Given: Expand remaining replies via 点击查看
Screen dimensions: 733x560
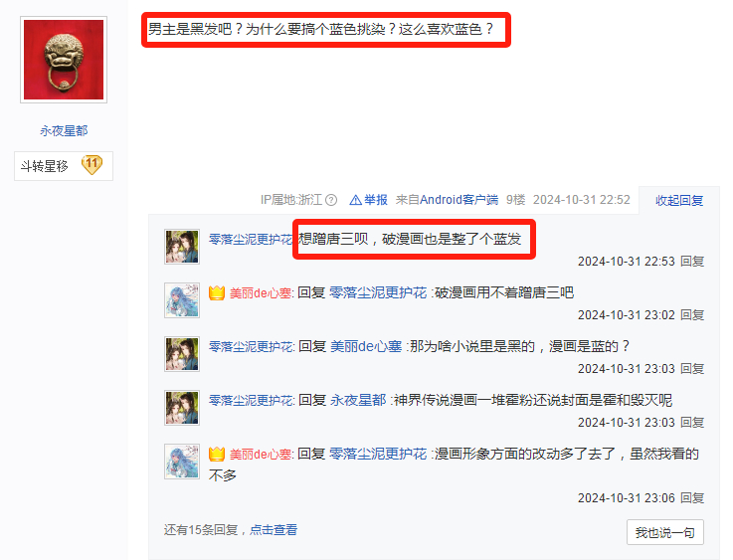Looking at the screenshot, I should point(274,529).
